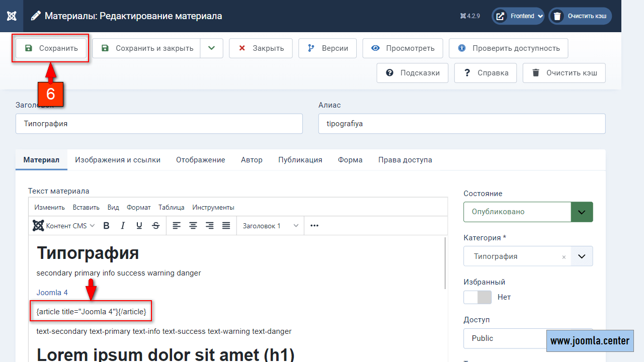This screenshot has height=362, width=644.
Task: Center align text in editor
Action: click(193, 226)
